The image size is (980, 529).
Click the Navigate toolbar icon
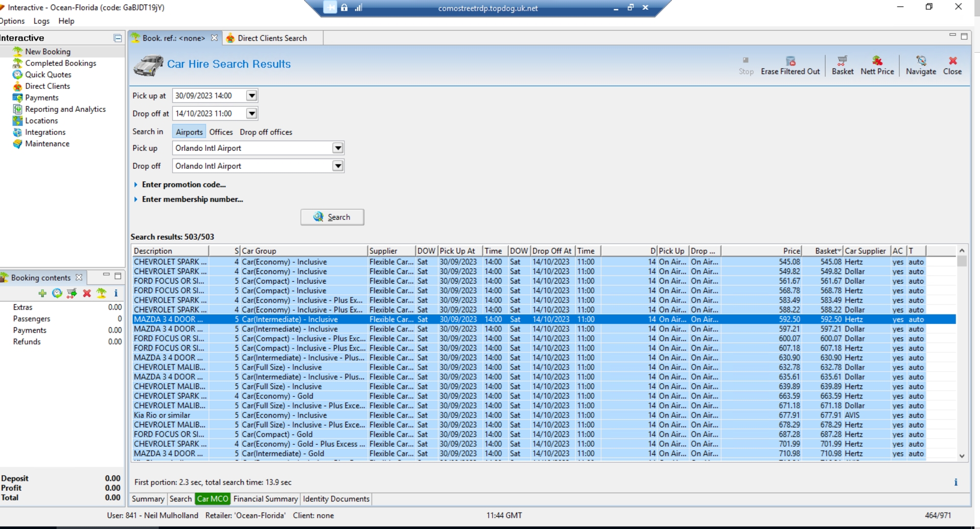pos(921,66)
